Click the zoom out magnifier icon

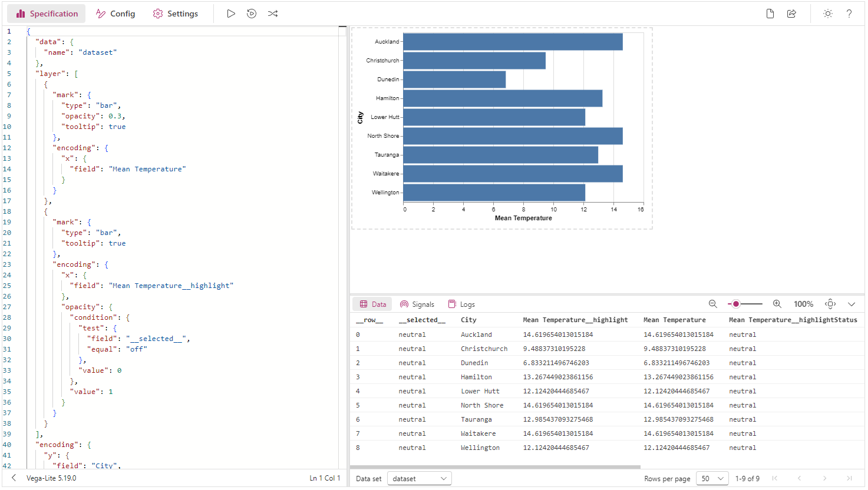(x=713, y=304)
